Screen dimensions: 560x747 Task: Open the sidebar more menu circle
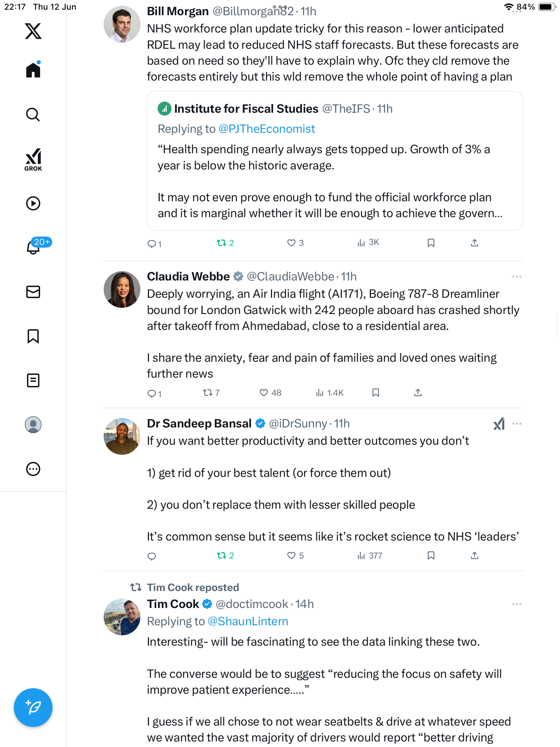pos(33,469)
